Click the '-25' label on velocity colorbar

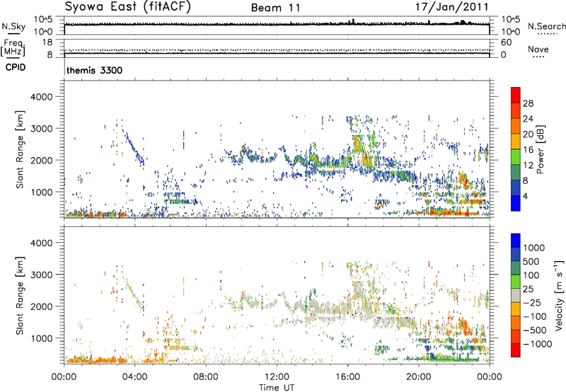click(x=531, y=302)
